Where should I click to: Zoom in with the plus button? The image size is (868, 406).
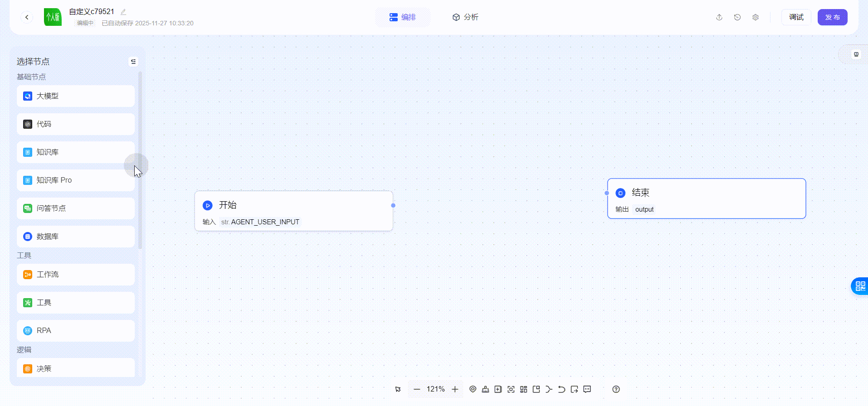(455, 389)
